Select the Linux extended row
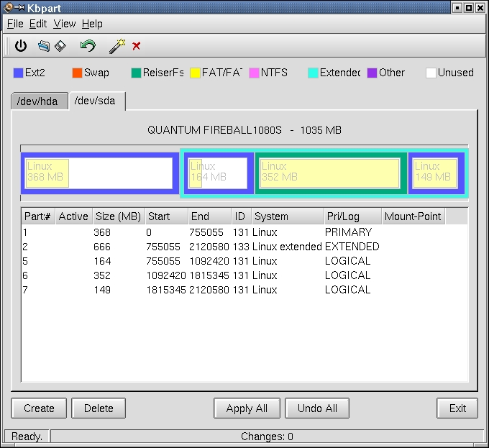489x448 pixels. pyautogui.click(x=244, y=247)
